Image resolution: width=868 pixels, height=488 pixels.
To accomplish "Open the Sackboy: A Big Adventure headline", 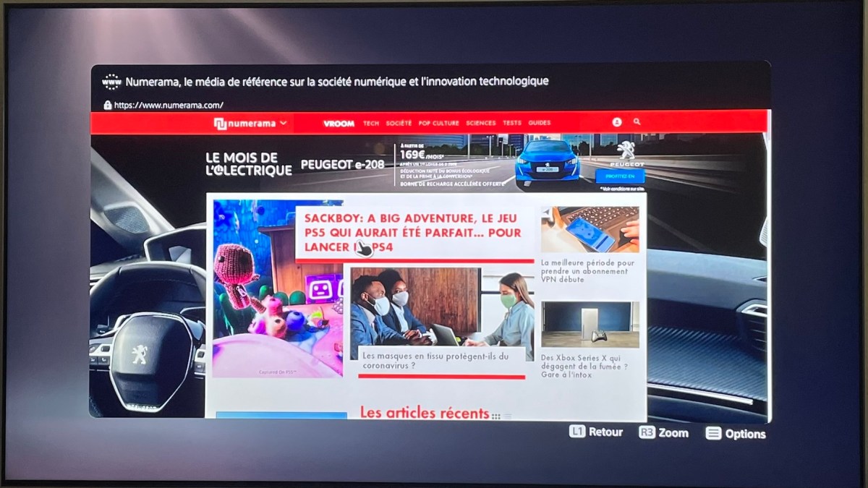I will pos(412,232).
